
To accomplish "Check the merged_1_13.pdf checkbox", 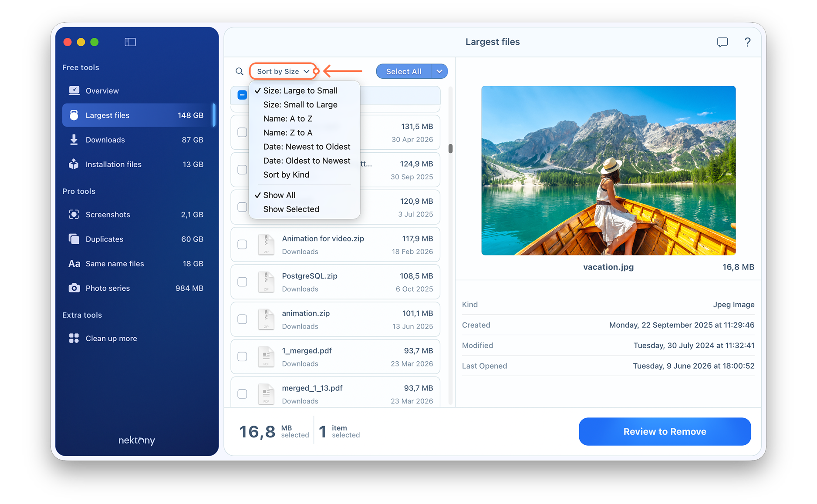I will pyautogui.click(x=242, y=394).
